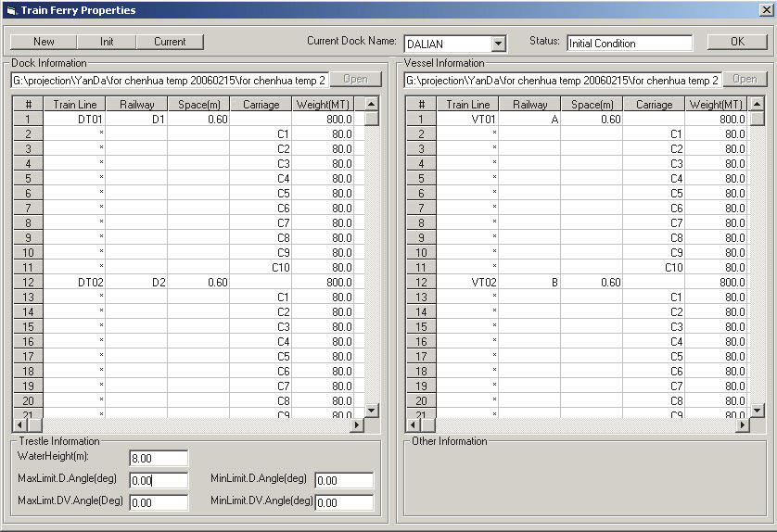The image size is (777, 532).
Task: Click dock table horizontal scrollbar left arrow
Action: point(20,425)
